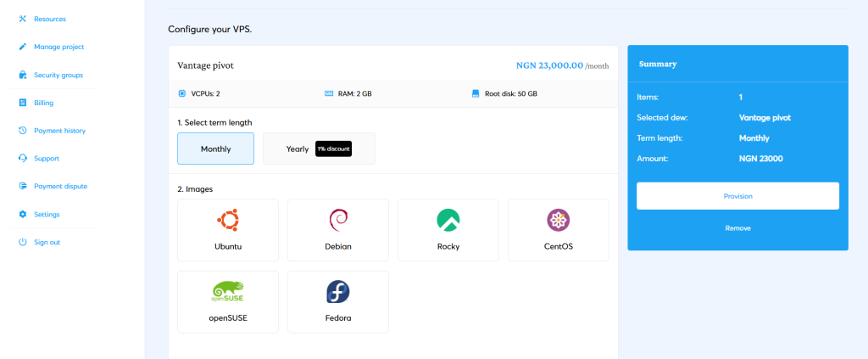Choose Rocky as the OS image

tap(448, 230)
